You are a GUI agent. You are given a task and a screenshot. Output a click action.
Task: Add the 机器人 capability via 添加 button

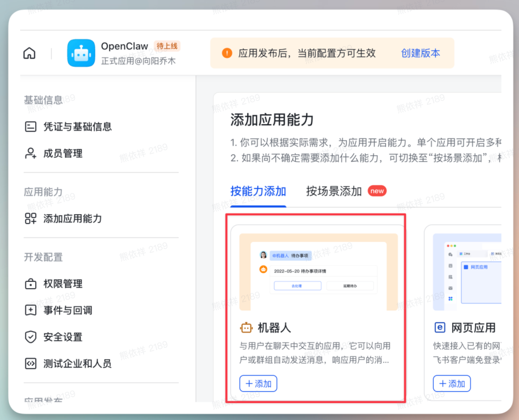[258, 384]
